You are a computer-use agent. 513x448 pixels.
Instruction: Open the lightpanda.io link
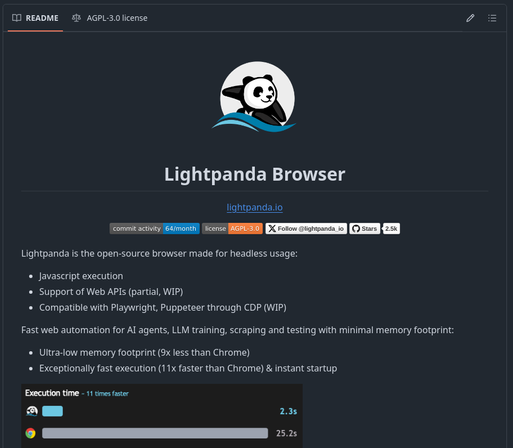coord(255,207)
